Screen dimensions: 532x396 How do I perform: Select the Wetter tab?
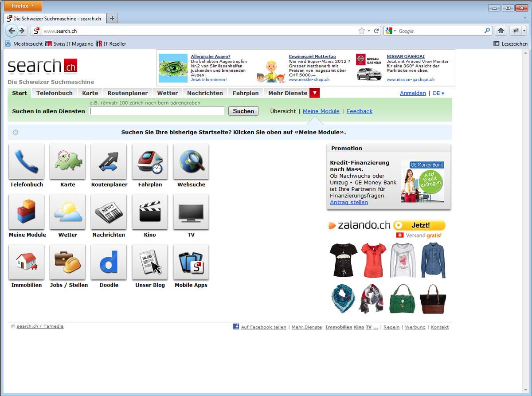click(x=167, y=93)
